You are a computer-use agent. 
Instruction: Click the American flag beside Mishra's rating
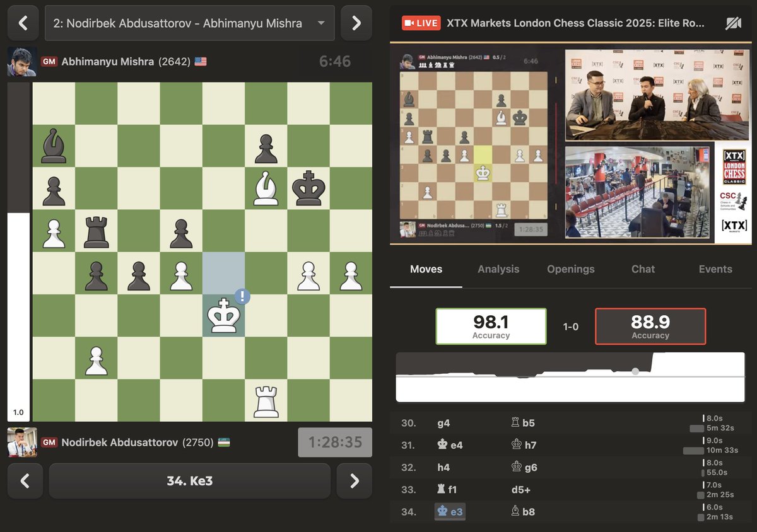click(201, 62)
